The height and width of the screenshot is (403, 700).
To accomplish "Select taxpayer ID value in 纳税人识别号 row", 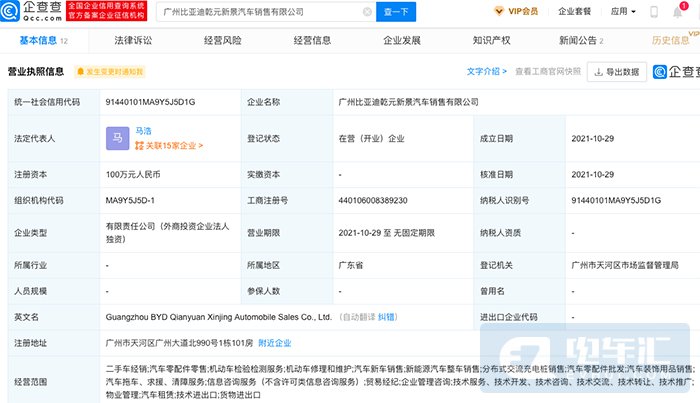I will coord(616,200).
